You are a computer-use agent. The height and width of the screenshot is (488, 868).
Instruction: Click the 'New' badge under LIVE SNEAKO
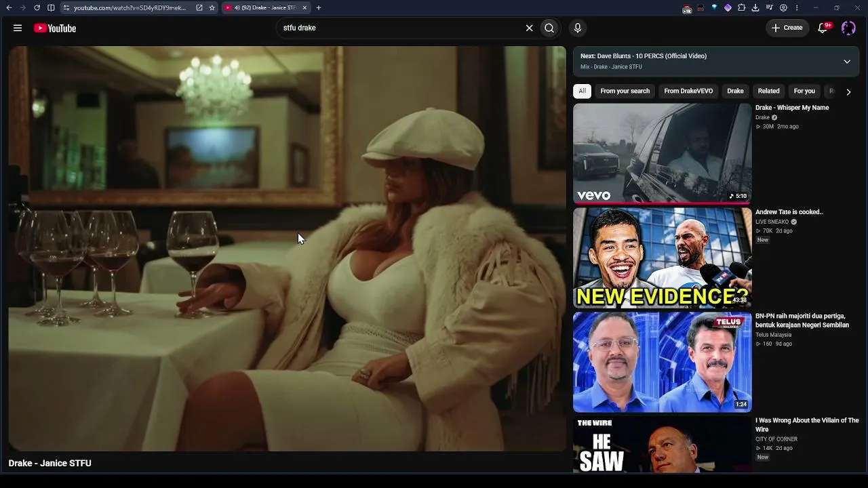pos(763,240)
